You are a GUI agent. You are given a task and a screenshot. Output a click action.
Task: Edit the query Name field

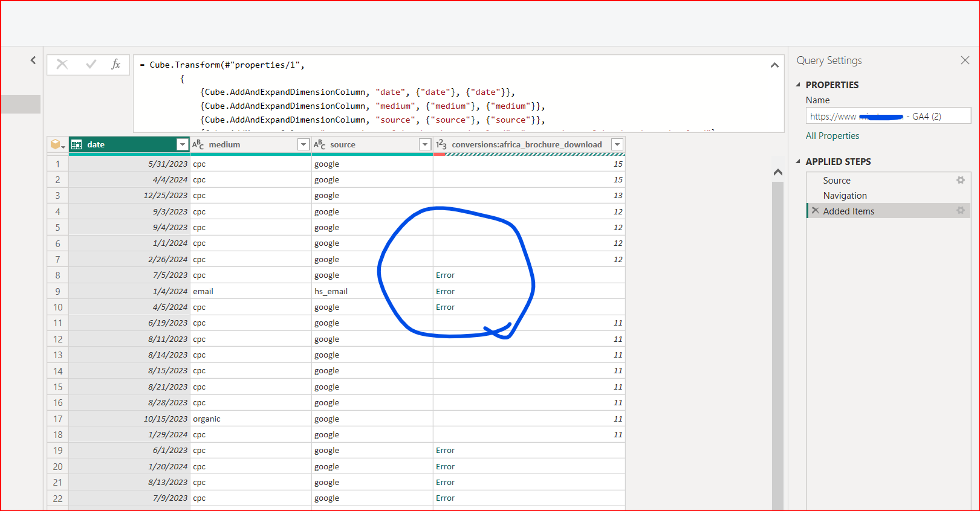pyautogui.click(x=888, y=116)
